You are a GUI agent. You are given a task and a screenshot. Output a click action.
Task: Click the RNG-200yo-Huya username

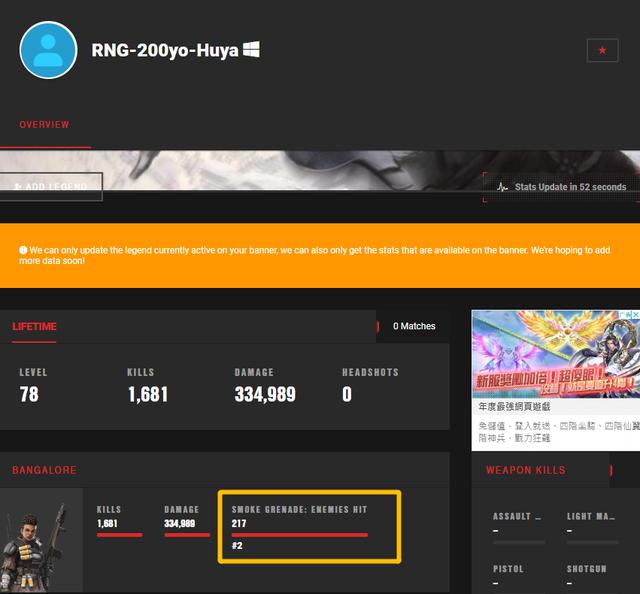165,50
